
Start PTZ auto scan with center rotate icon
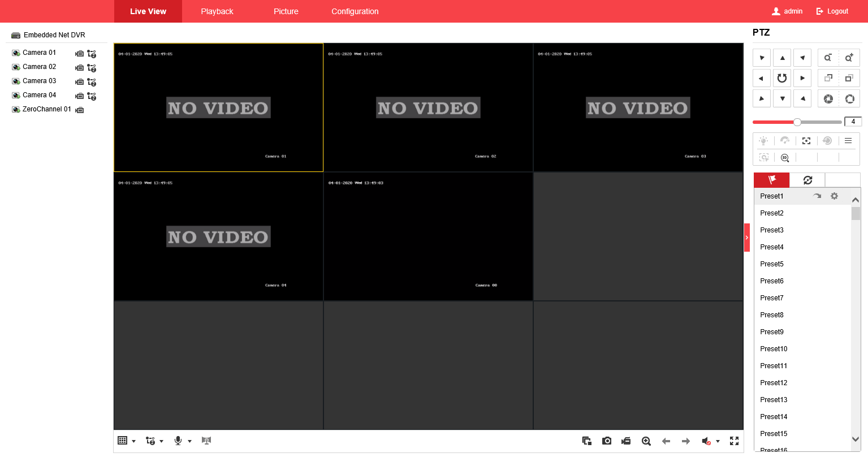click(782, 78)
